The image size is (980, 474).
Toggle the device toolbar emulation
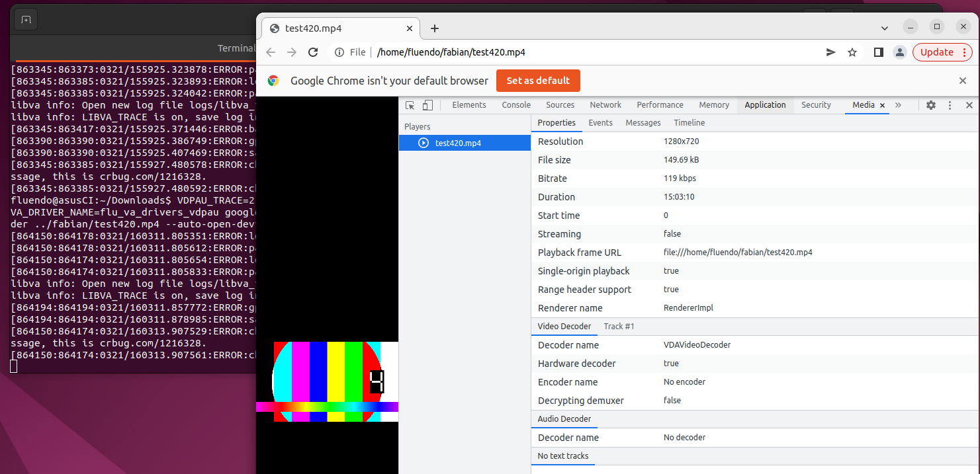pyautogui.click(x=427, y=104)
